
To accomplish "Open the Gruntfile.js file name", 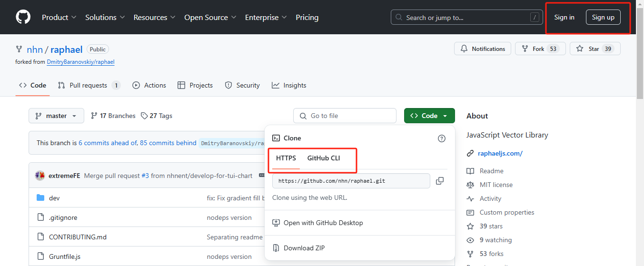I will pyautogui.click(x=65, y=256).
